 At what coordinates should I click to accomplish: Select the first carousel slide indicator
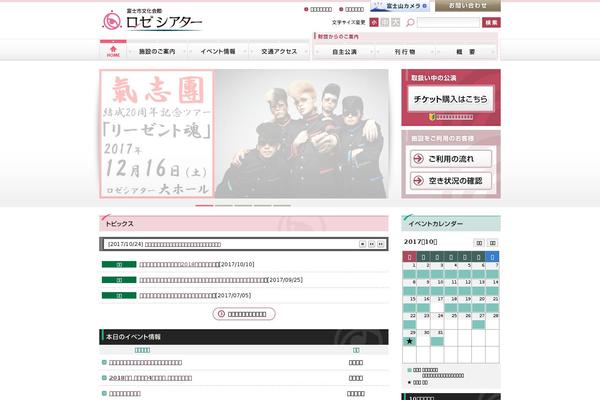pos(204,206)
